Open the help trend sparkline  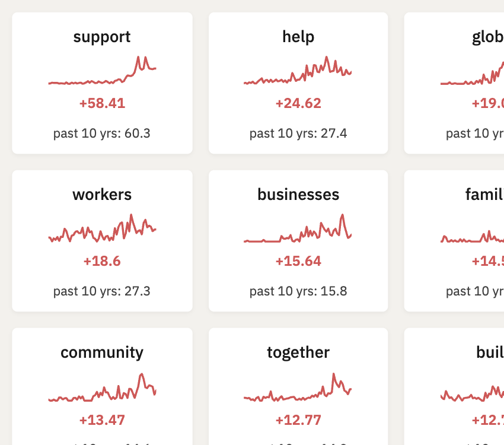pos(298,72)
